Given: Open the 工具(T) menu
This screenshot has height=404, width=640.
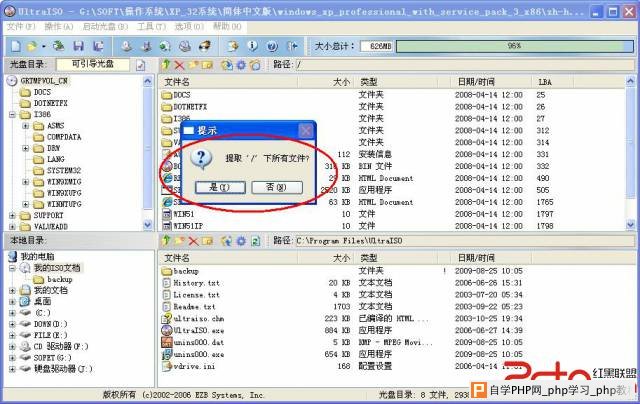Looking at the screenshot, I should click(x=151, y=27).
